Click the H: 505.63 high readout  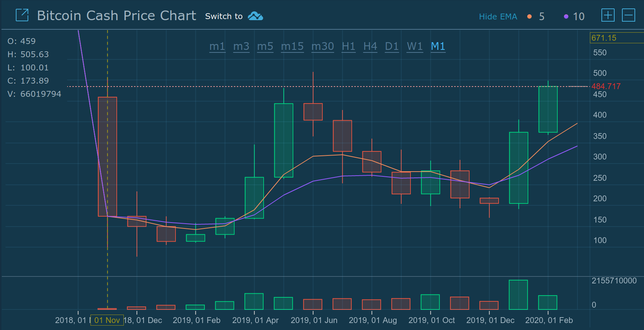click(x=28, y=54)
